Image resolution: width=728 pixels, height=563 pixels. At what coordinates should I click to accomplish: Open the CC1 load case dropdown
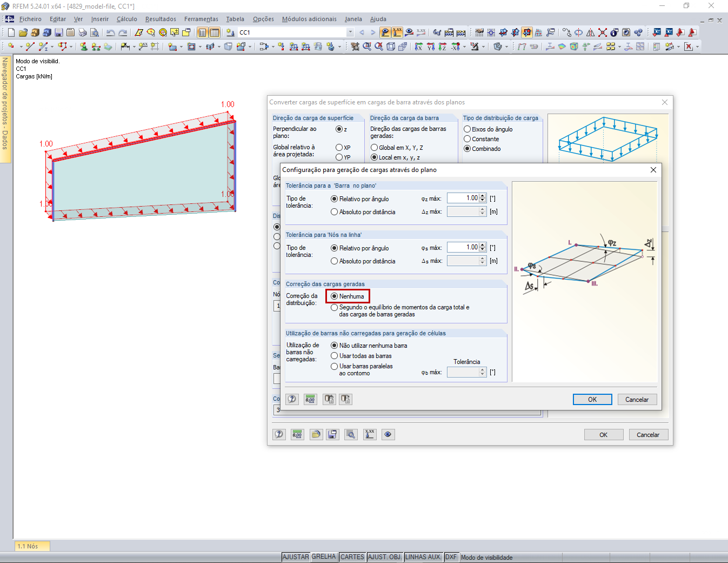pyautogui.click(x=350, y=32)
